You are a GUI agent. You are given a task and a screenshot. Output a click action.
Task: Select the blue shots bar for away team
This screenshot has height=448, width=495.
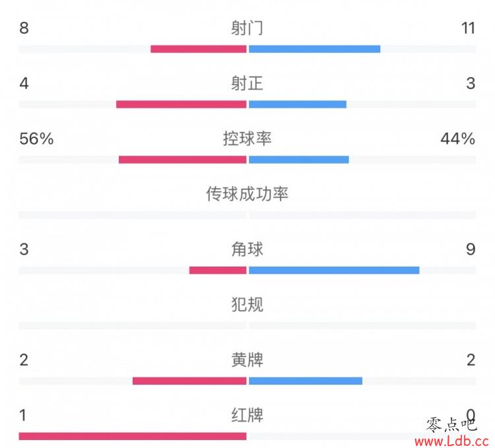click(x=314, y=49)
